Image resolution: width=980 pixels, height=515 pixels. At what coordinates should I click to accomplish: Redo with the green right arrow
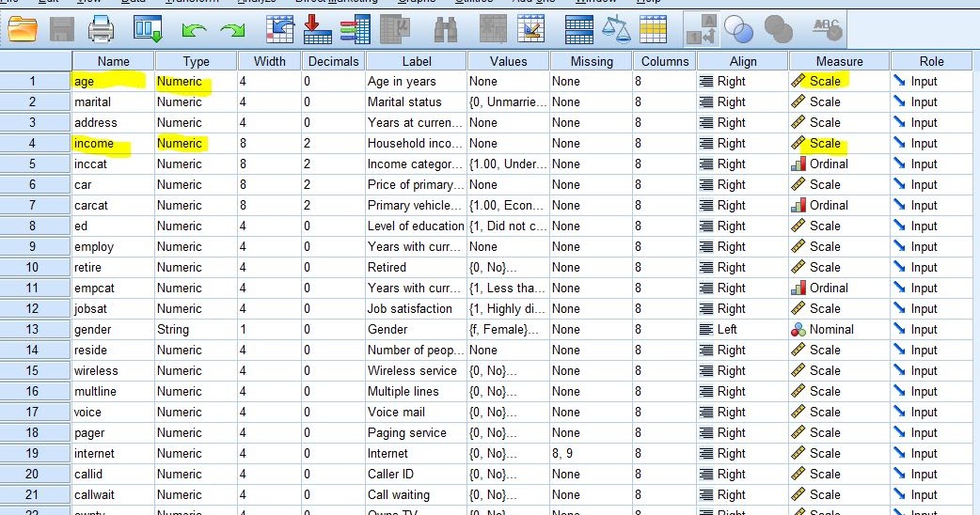click(232, 29)
